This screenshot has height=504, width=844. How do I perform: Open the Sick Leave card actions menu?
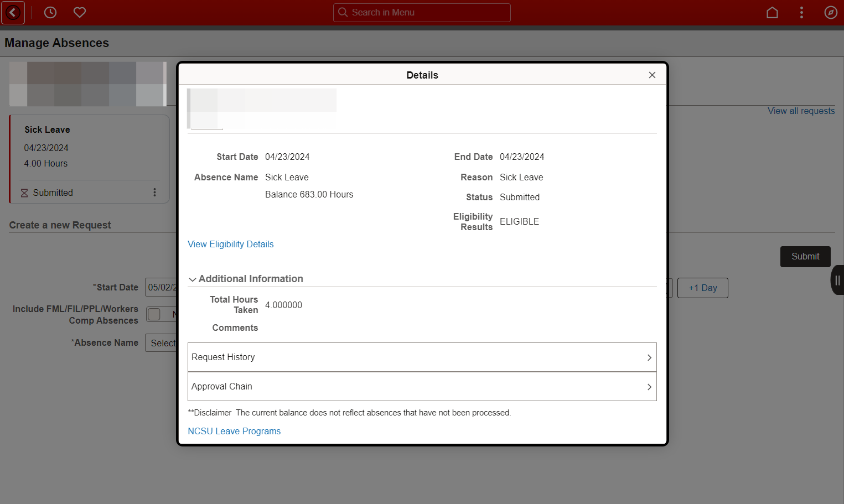154,193
